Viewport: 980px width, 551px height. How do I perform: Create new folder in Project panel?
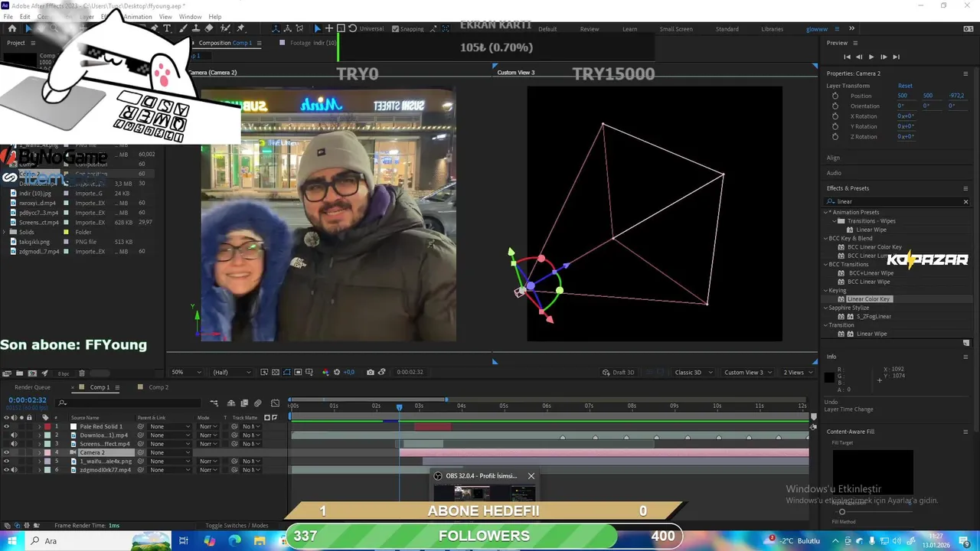pos(19,373)
